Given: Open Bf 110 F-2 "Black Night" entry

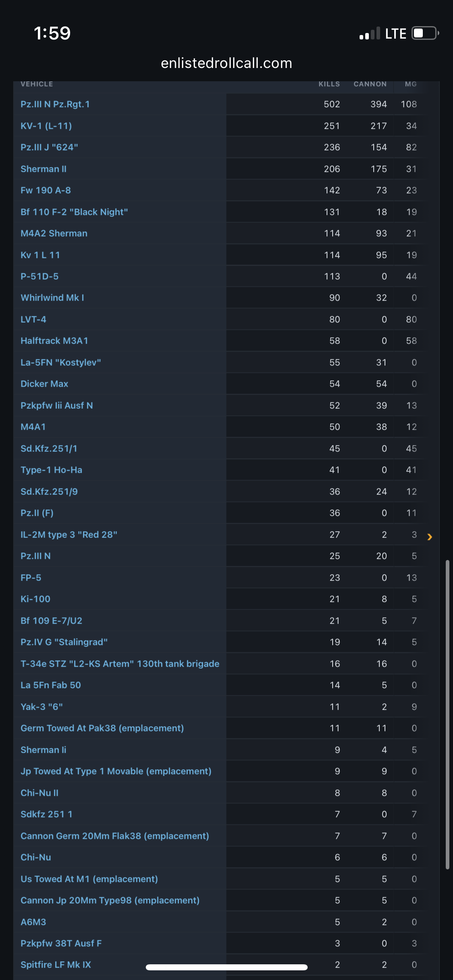Looking at the screenshot, I should 74,212.
